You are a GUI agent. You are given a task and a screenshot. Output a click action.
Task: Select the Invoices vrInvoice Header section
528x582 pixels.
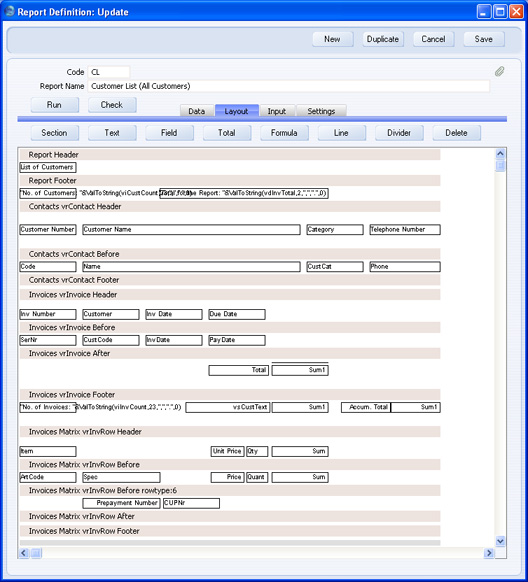pos(230,295)
